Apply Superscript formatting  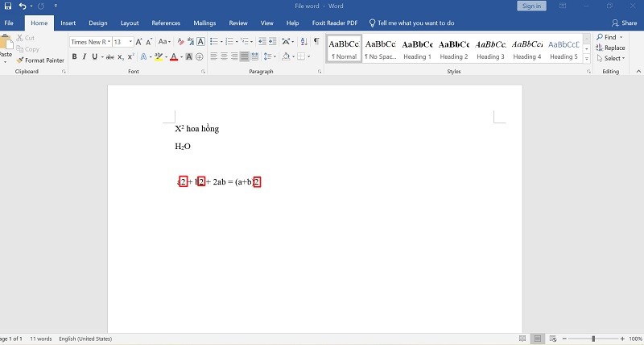coord(130,56)
